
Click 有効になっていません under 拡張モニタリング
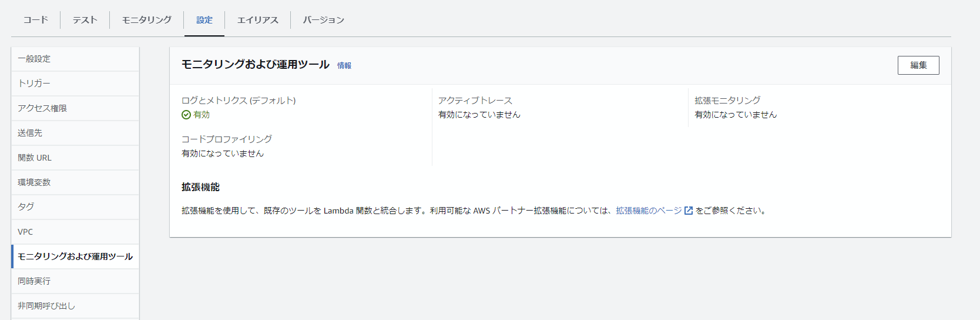736,115
